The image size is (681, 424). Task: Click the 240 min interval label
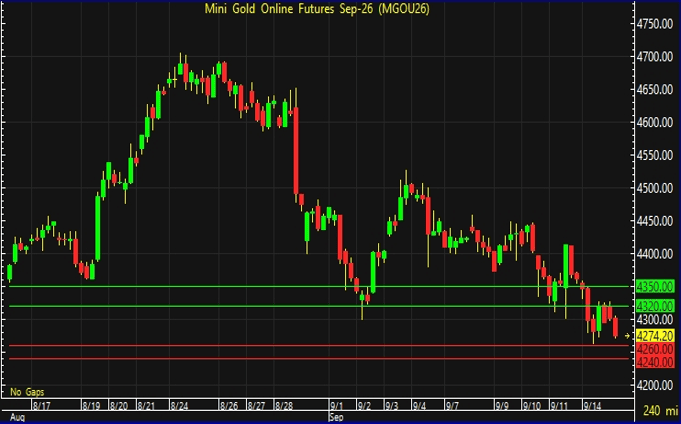661,411
